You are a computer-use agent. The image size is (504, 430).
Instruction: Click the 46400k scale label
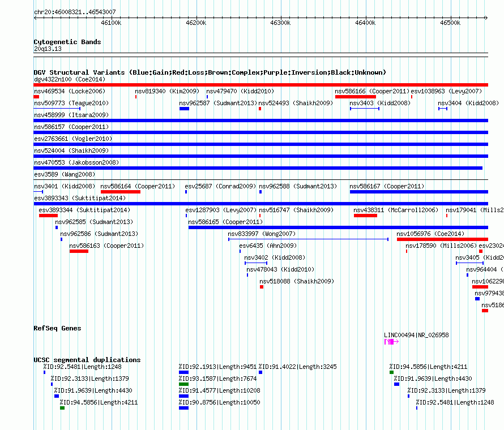pyautogui.click(x=365, y=23)
